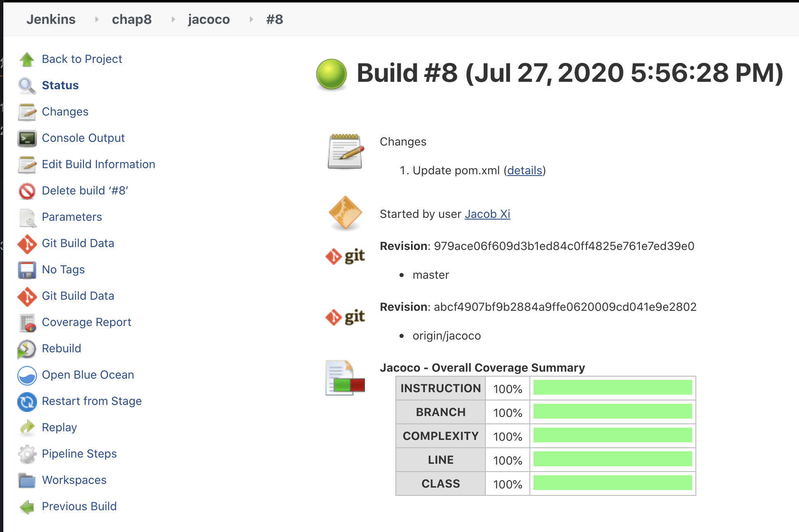Open the Changes sidebar menu item
799x532 pixels.
click(x=65, y=112)
